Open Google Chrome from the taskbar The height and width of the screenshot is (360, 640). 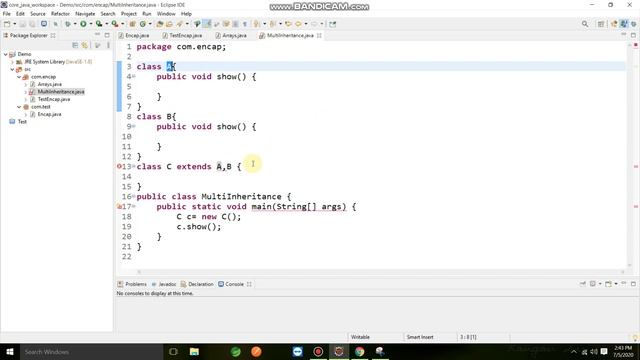[x=360, y=351]
